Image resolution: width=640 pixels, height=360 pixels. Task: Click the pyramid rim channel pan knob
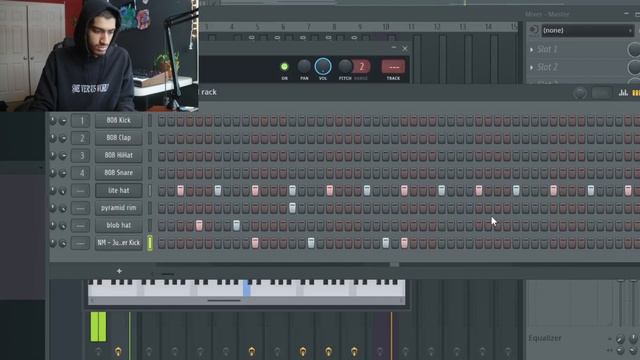[53, 208]
